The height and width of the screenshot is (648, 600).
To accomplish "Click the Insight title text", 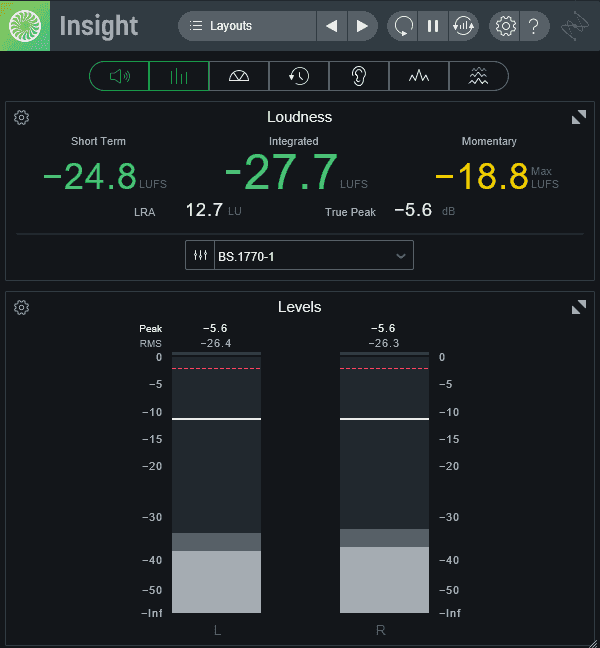I will pos(99,26).
